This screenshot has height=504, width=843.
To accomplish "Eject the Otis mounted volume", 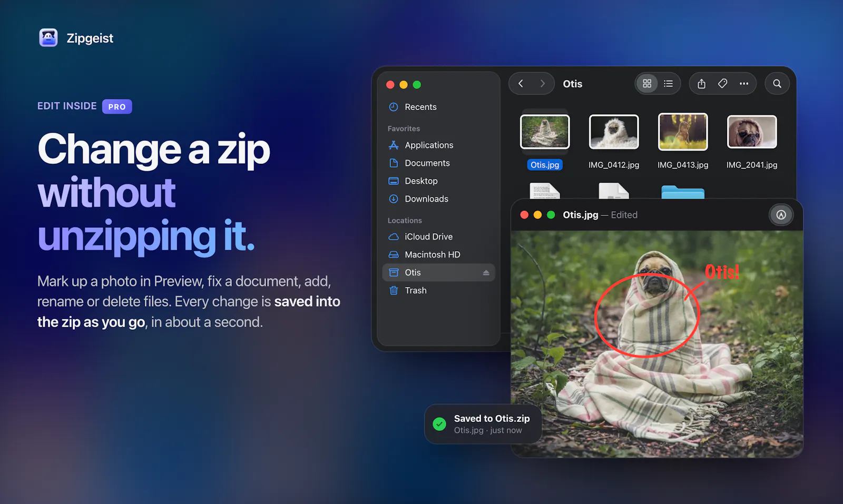I will click(x=486, y=272).
